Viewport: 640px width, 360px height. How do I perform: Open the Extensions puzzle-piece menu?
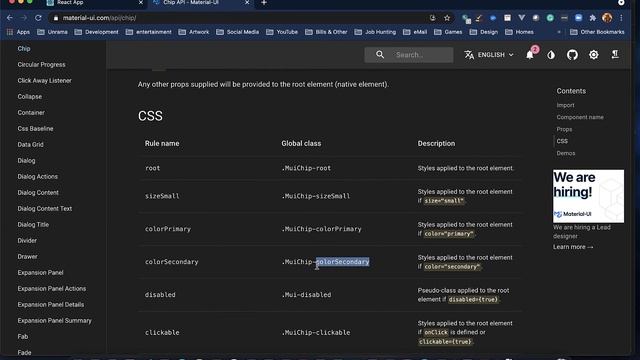click(x=592, y=18)
